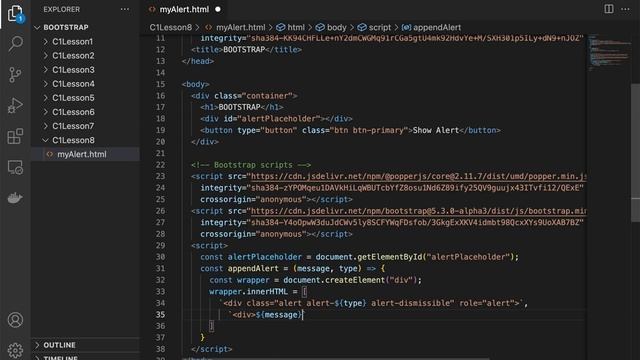Click the unsaved-changes dot on myAlert.html tab
The image size is (640, 360).
(x=218, y=9)
